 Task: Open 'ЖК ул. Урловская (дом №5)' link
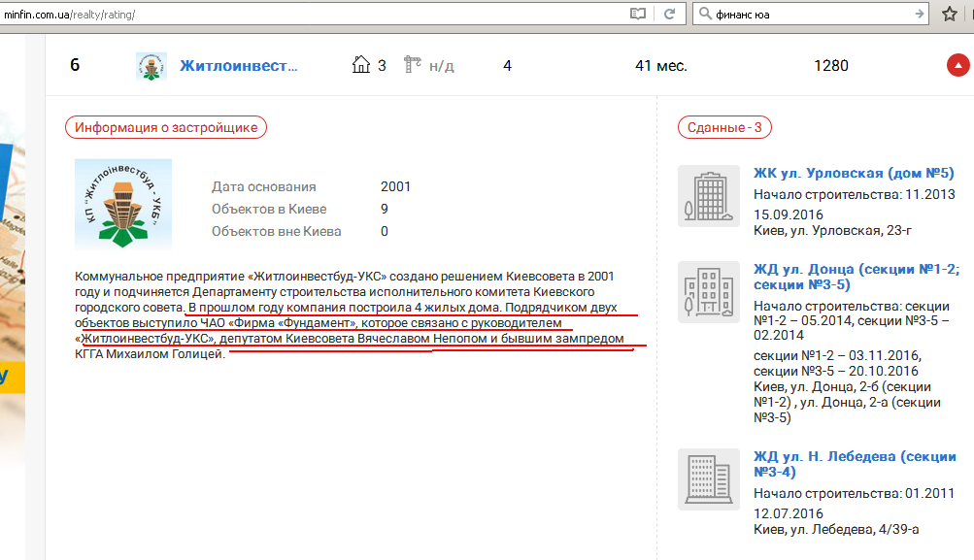(854, 173)
